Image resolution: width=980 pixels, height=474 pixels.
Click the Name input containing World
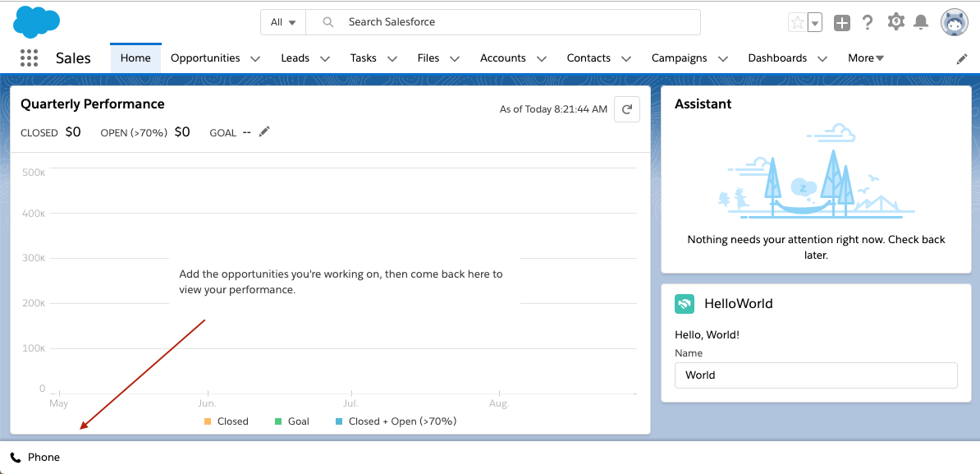[816, 375]
